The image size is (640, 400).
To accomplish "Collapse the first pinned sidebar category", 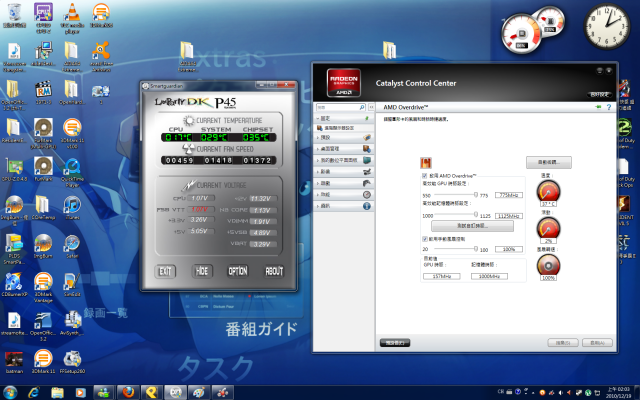I will pos(344,118).
